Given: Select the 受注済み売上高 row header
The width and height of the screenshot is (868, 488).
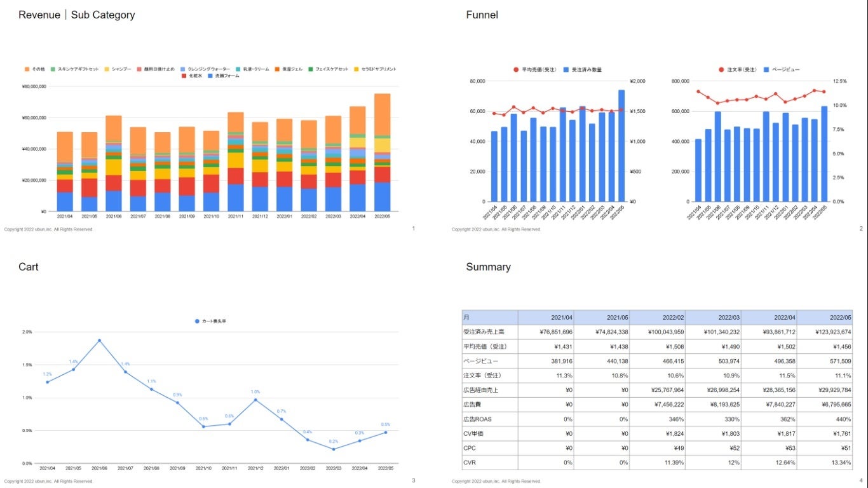Looking at the screenshot, I should point(490,332).
